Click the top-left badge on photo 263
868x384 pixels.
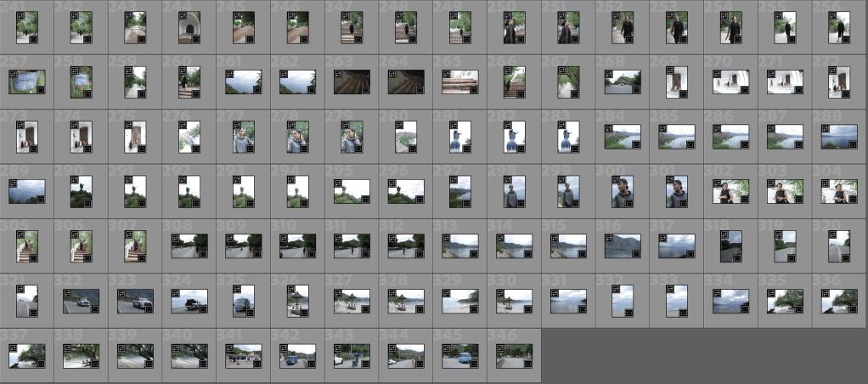point(339,75)
